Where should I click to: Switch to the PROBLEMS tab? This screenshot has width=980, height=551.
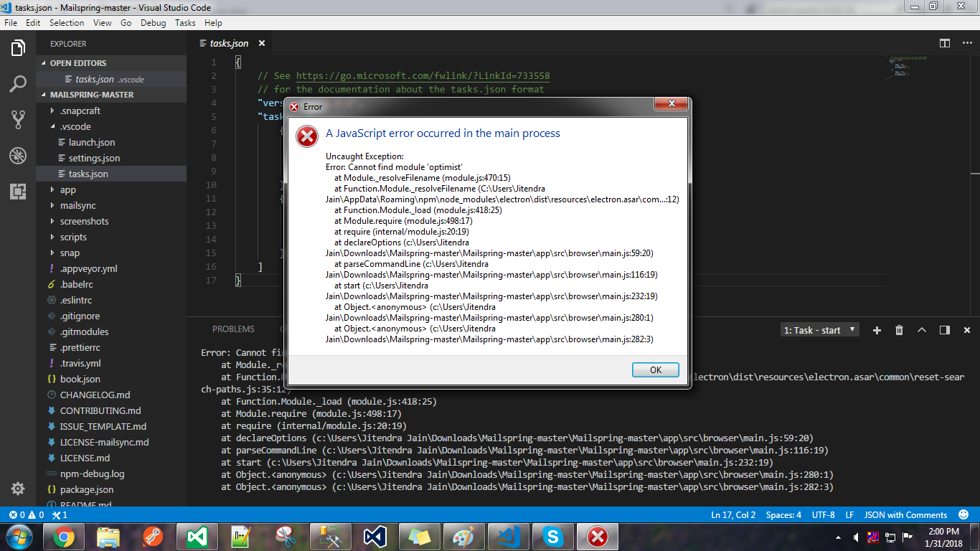tap(234, 329)
